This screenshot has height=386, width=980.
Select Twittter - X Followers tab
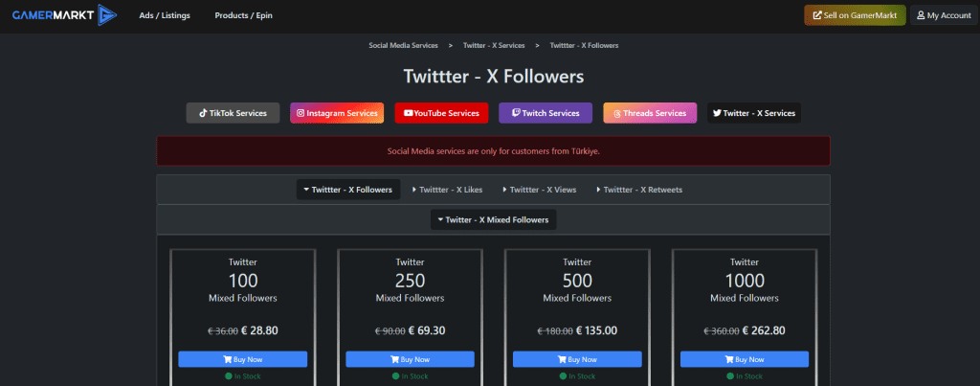(348, 190)
